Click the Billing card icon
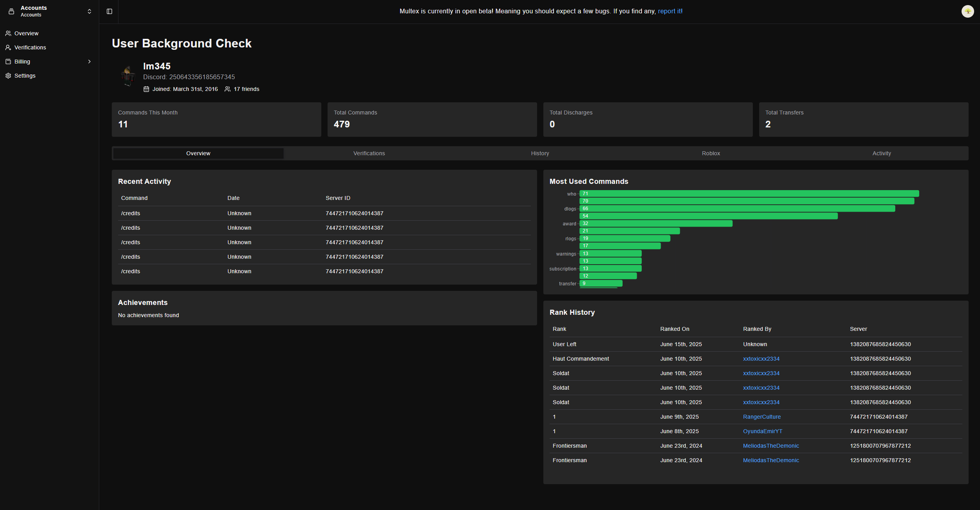The width and height of the screenshot is (980, 510). 8,62
